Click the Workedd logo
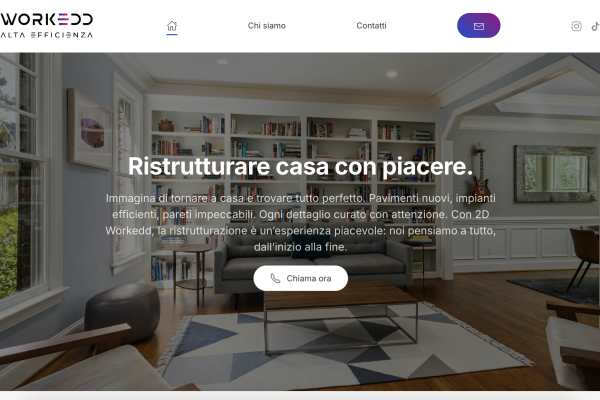Image resolution: width=600 pixels, height=400 pixels. point(47,20)
